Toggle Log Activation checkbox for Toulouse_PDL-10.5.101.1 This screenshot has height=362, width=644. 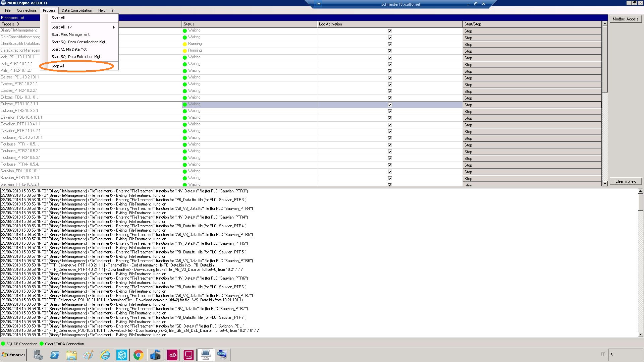click(389, 138)
